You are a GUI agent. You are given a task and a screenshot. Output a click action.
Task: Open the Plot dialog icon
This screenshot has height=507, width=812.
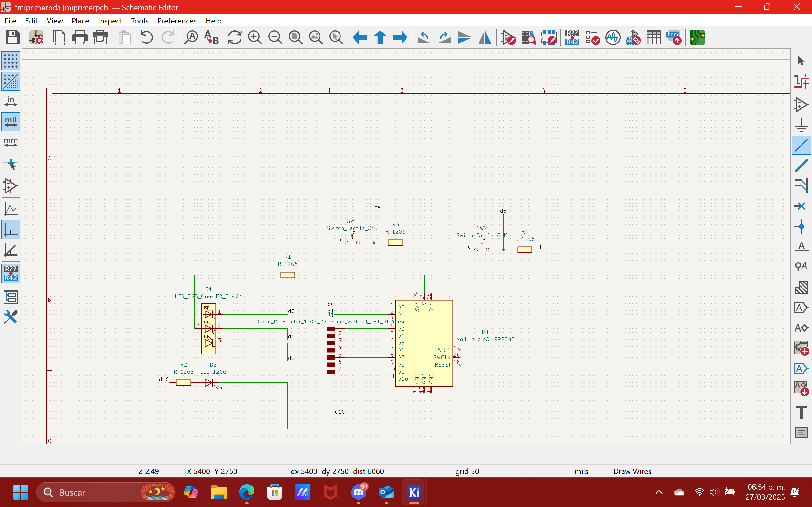[100, 37]
